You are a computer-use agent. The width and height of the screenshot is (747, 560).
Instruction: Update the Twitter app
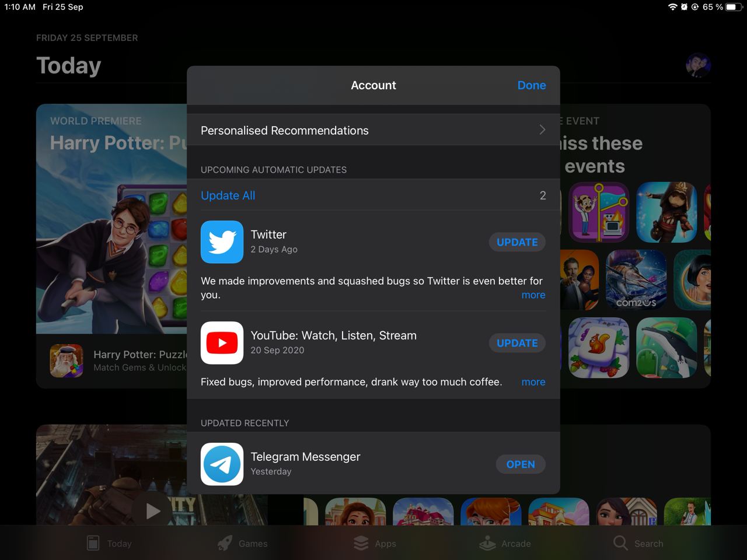tap(517, 242)
